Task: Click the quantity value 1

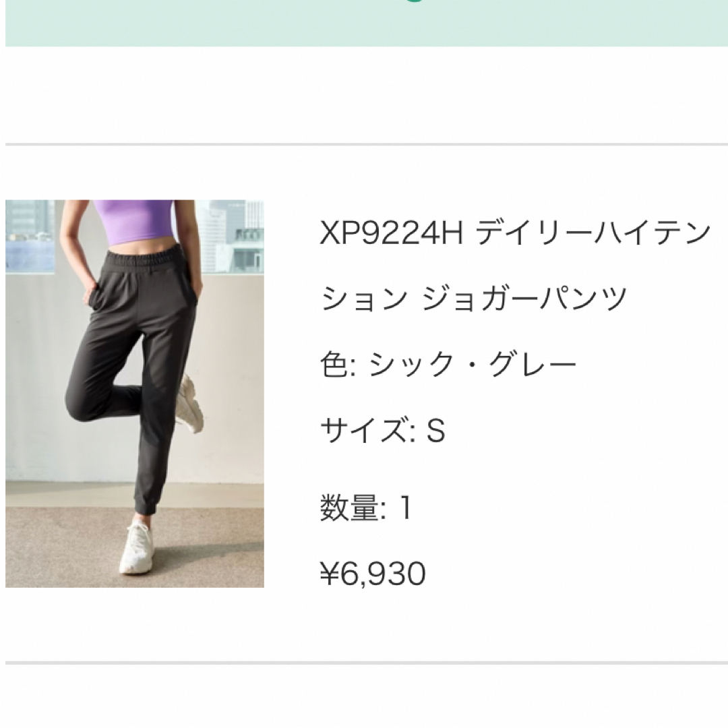Action: click(405, 508)
